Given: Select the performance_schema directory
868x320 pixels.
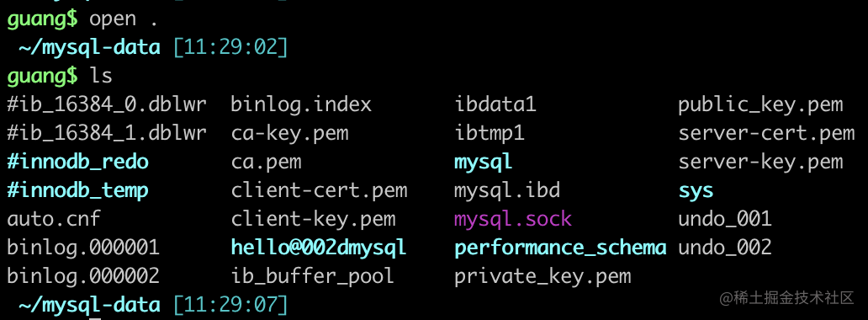Looking at the screenshot, I should (x=560, y=248).
